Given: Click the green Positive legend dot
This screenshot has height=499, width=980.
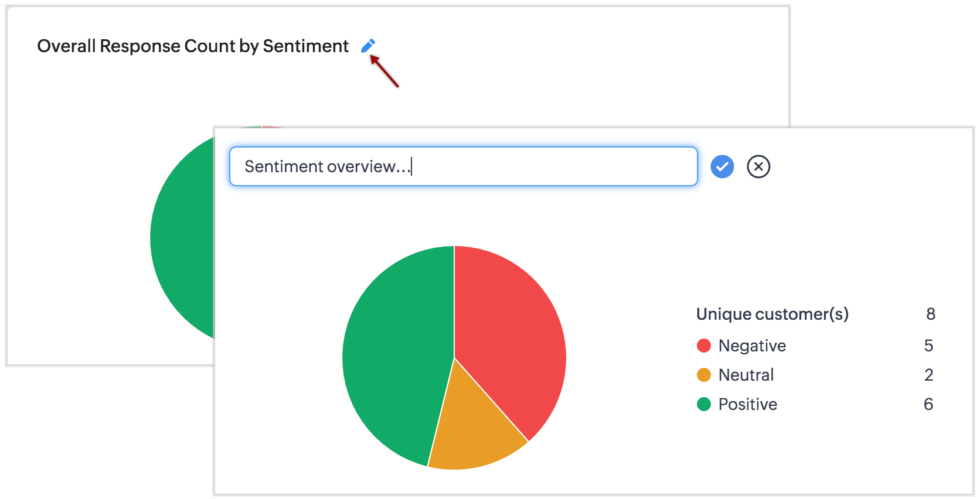Looking at the screenshot, I should [704, 404].
